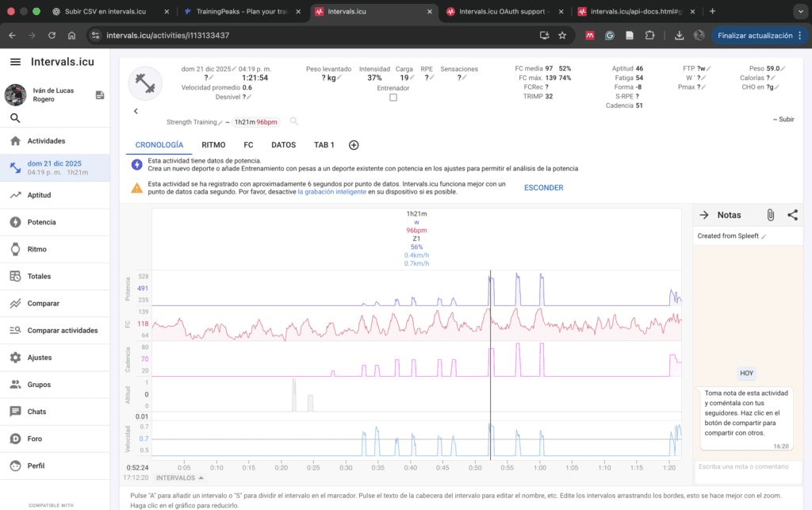Hide the warning with ESCONDER
812x510 pixels.
543,188
